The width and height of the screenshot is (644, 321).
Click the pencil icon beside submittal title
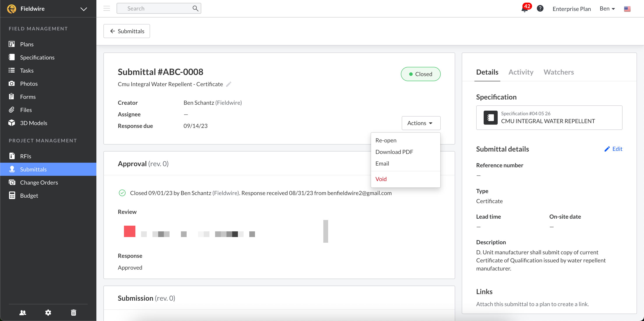click(x=228, y=84)
